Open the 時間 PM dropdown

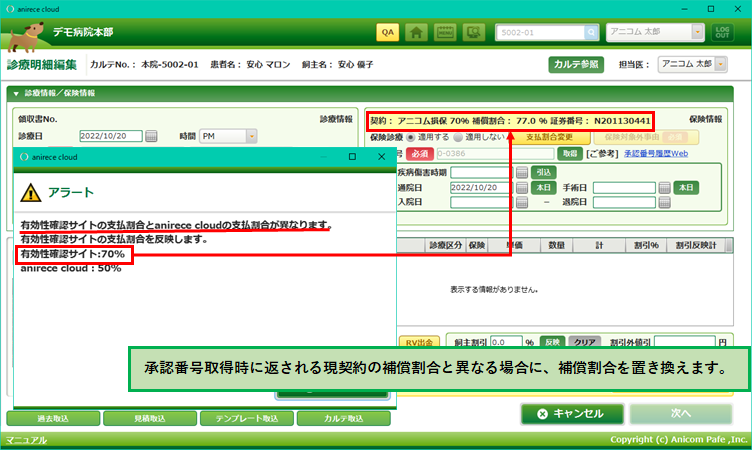(x=252, y=136)
